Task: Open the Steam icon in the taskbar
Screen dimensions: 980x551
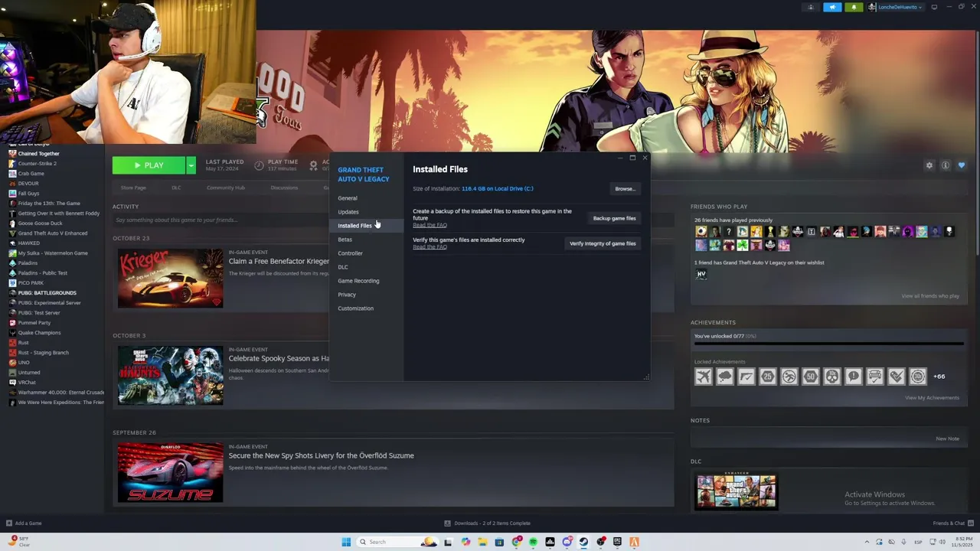Action: (x=583, y=542)
